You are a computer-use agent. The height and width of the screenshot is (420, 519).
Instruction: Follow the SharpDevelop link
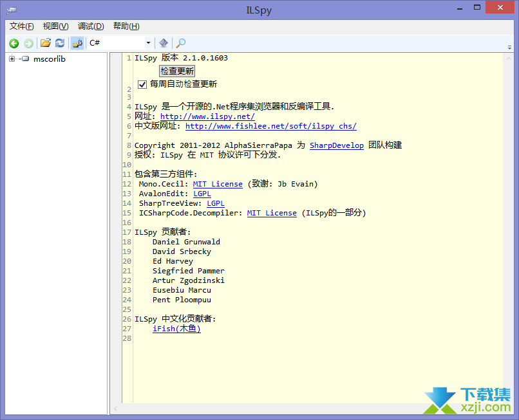tap(337, 145)
